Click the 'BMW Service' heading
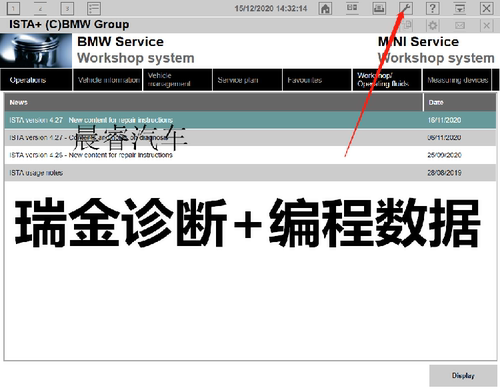This screenshot has height=390, width=500. 120,42
